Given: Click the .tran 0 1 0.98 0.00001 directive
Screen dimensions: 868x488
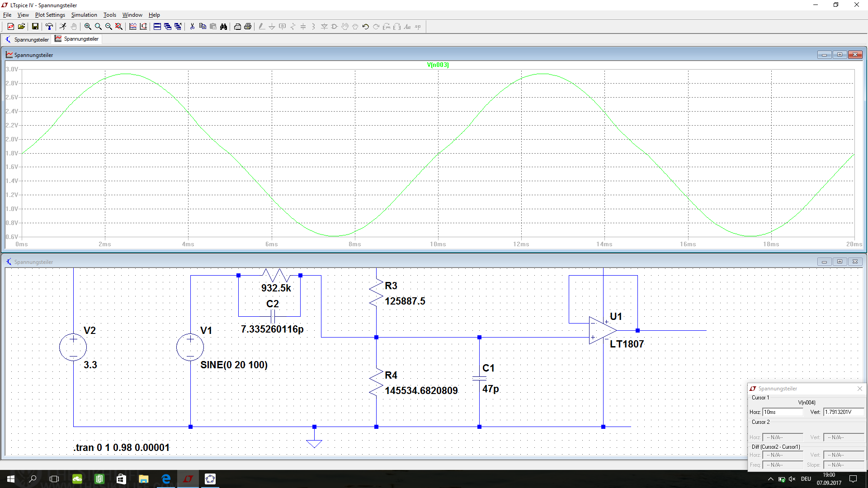Looking at the screenshot, I should [x=122, y=447].
